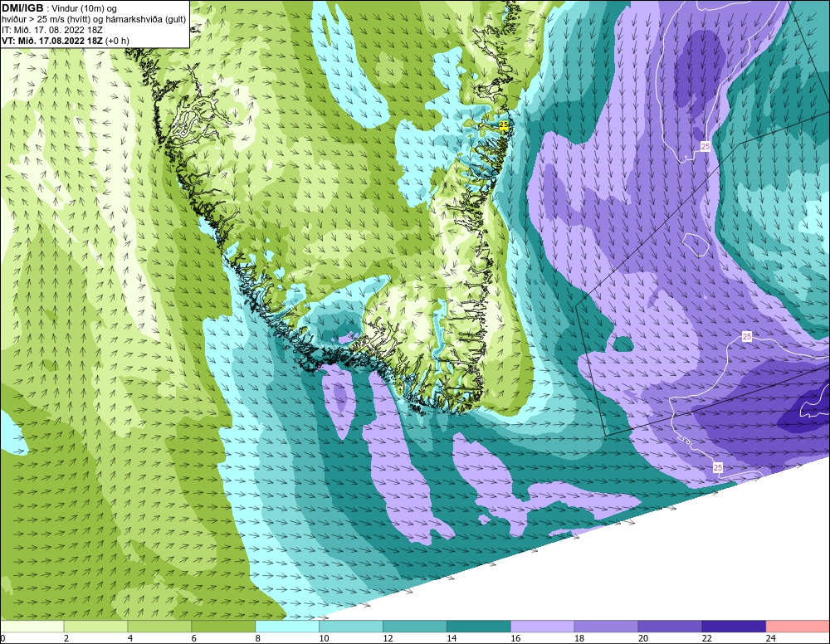Click the 'hviður > 25 m/s' description line

pyautogui.click(x=95, y=20)
